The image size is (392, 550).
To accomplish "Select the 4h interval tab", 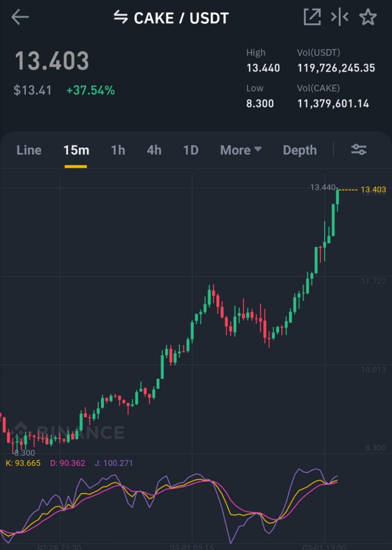I will coord(154,150).
